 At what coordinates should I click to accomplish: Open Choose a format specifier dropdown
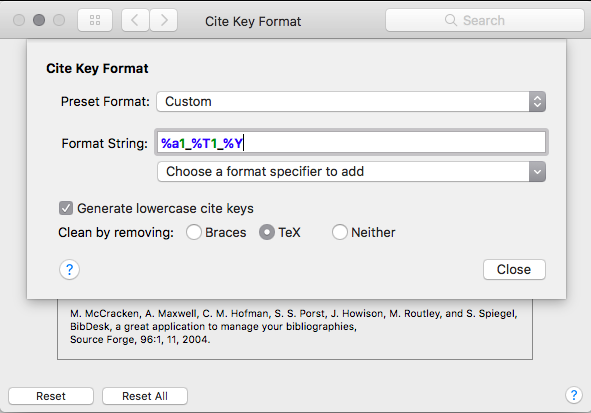click(351, 172)
